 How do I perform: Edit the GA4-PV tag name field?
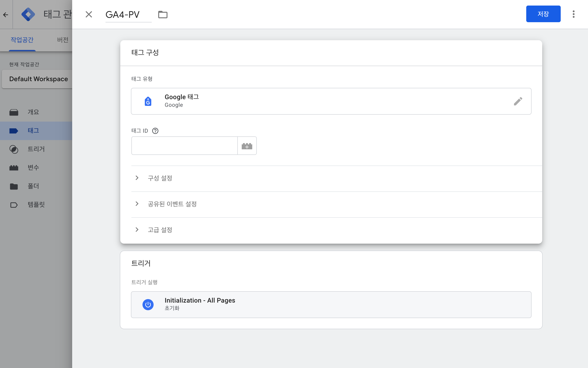(128, 15)
